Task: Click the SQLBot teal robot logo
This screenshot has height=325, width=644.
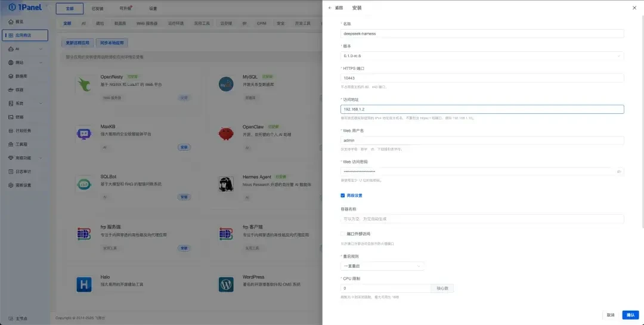Action: (x=84, y=184)
